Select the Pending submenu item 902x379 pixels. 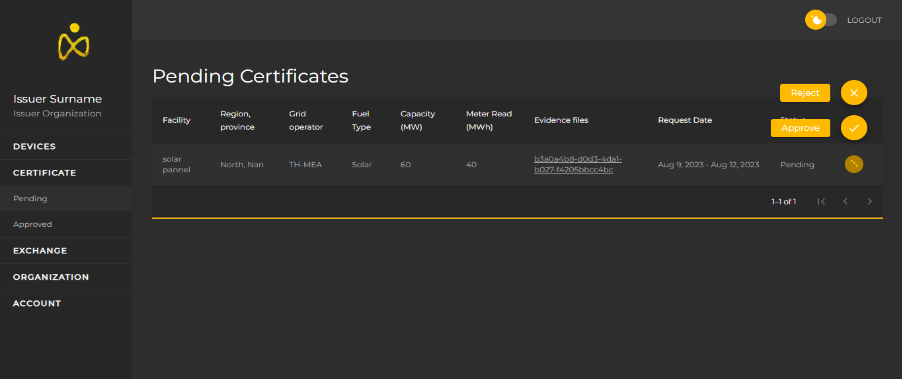(x=66, y=198)
